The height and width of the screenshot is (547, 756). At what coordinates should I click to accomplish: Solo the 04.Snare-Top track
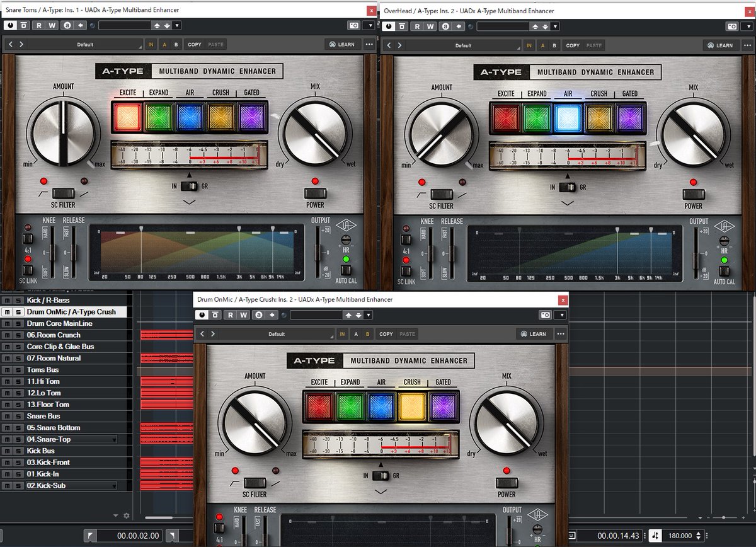(x=18, y=439)
